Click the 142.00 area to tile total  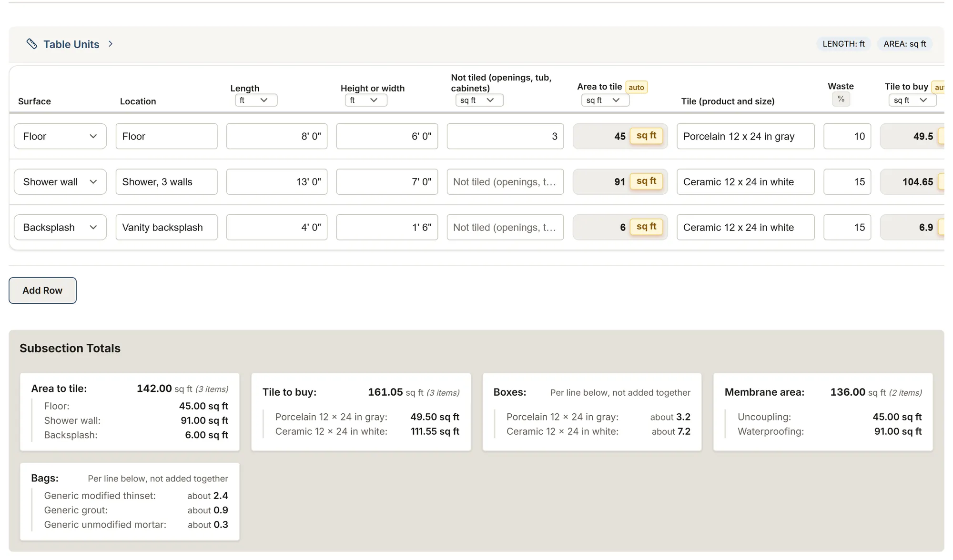pos(154,389)
